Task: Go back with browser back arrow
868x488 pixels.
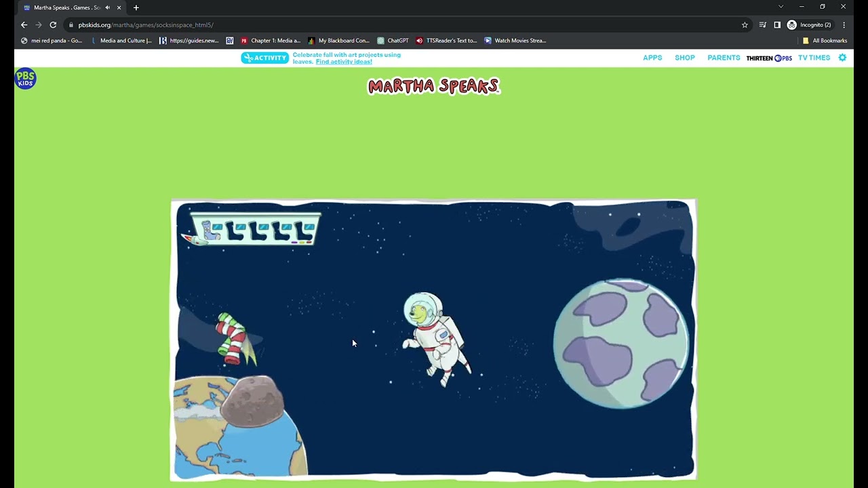Action: tap(24, 25)
